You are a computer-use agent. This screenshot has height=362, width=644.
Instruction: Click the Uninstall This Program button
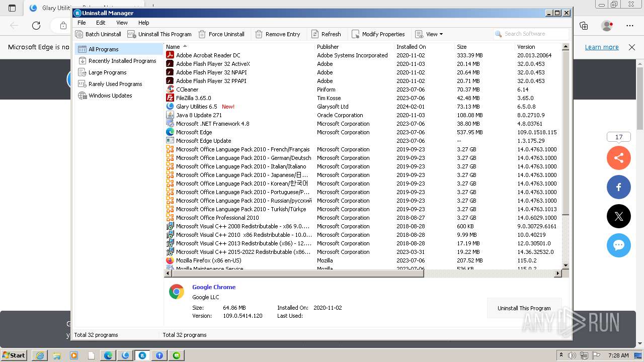click(524, 308)
